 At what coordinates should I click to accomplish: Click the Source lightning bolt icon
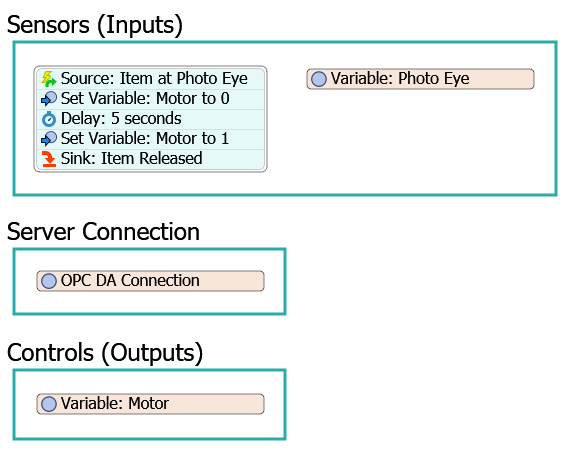coord(49,79)
